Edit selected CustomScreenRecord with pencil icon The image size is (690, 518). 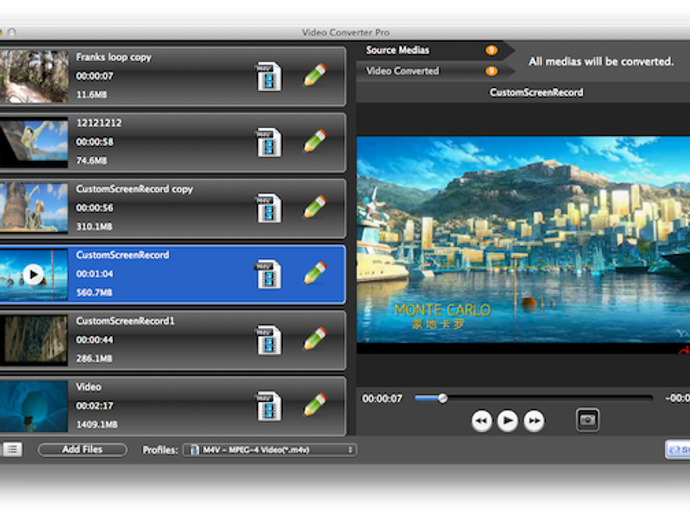pyautogui.click(x=316, y=273)
